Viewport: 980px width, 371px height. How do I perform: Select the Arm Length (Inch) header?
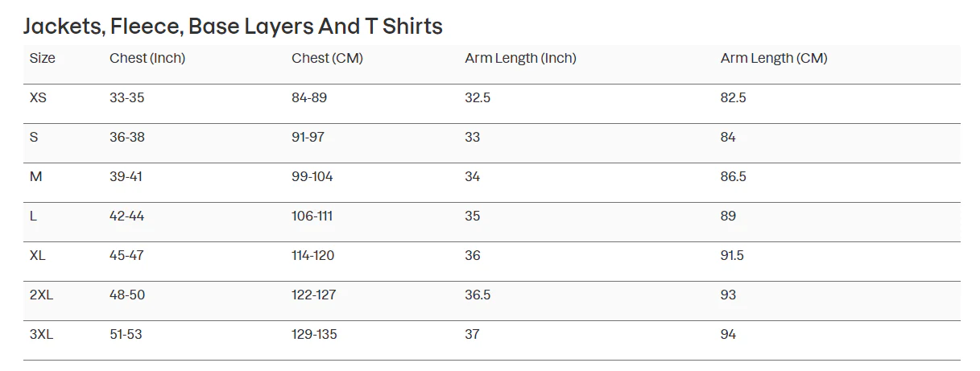point(520,58)
